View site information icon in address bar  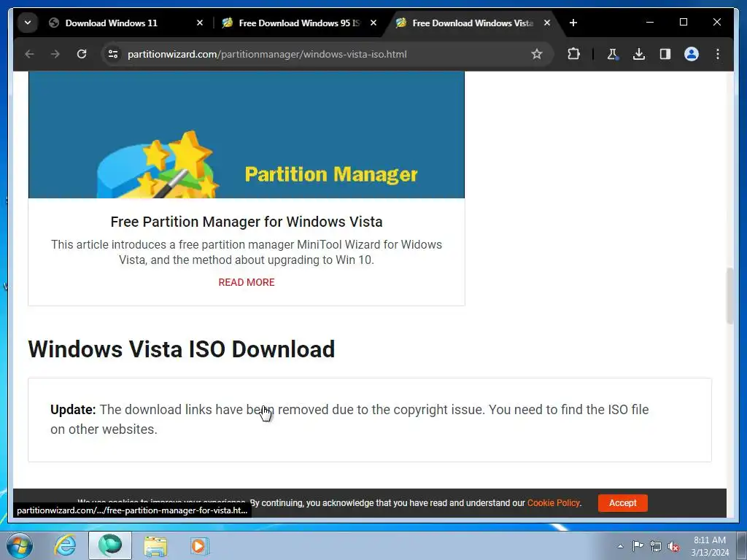[113, 54]
